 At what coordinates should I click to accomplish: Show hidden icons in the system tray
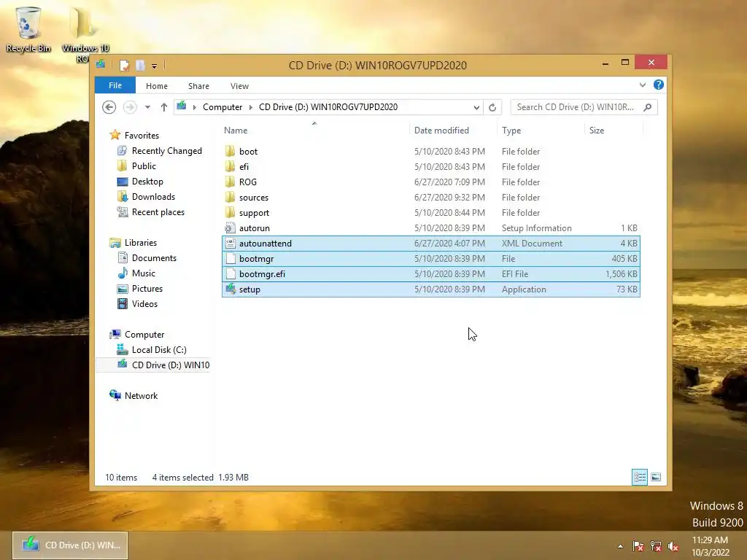[x=620, y=546]
